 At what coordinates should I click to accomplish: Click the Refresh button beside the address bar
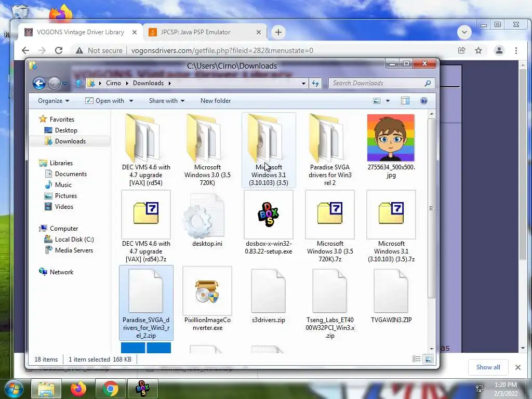click(315, 83)
